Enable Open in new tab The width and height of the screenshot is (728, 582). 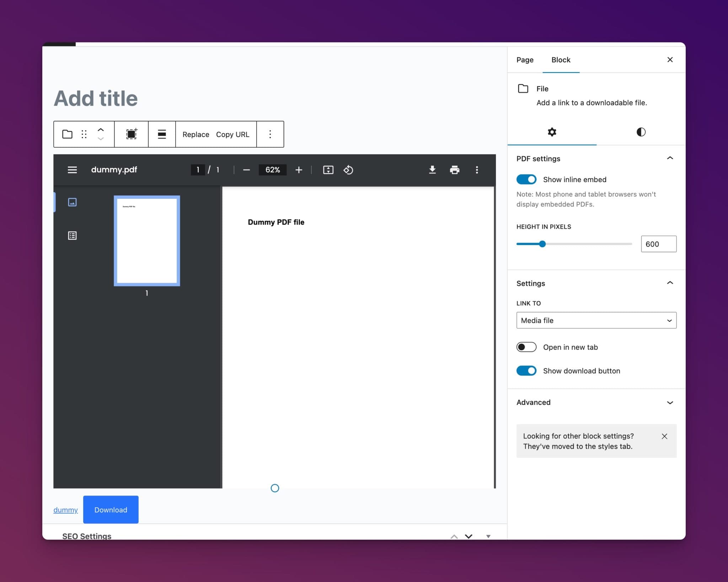(526, 347)
